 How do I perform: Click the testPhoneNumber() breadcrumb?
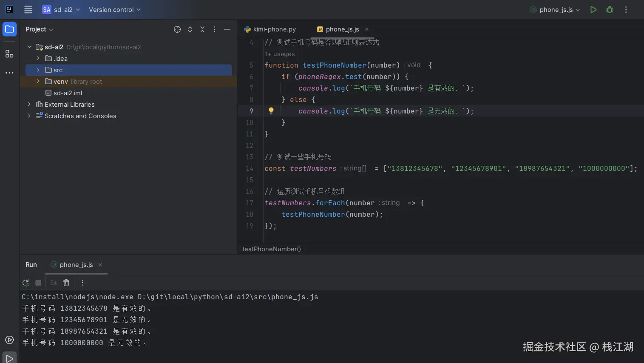(271, 249)
